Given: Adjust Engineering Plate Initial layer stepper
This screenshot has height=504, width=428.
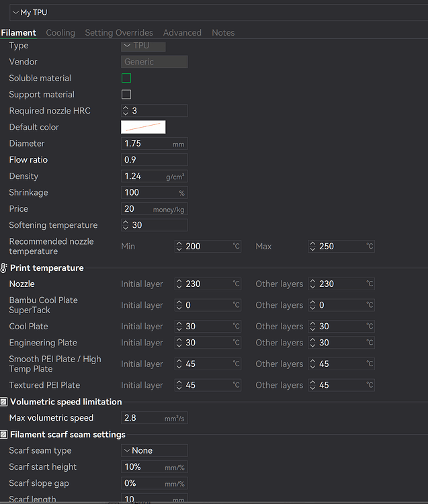Looking at the screenshot, I should [x=179, y=343].
